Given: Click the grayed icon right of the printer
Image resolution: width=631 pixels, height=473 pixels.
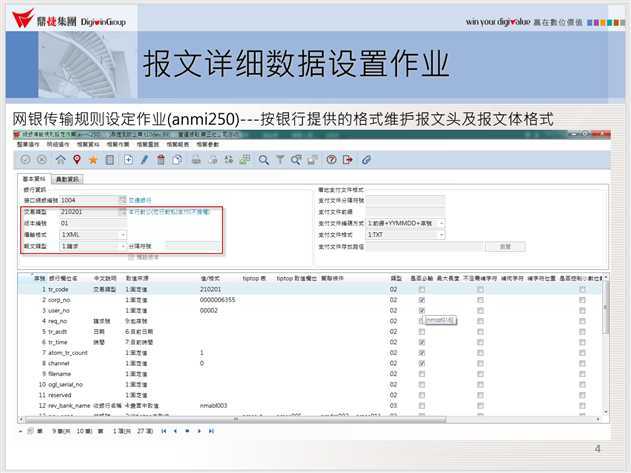Looking at the screenshot, I should (x=213, y=160).
